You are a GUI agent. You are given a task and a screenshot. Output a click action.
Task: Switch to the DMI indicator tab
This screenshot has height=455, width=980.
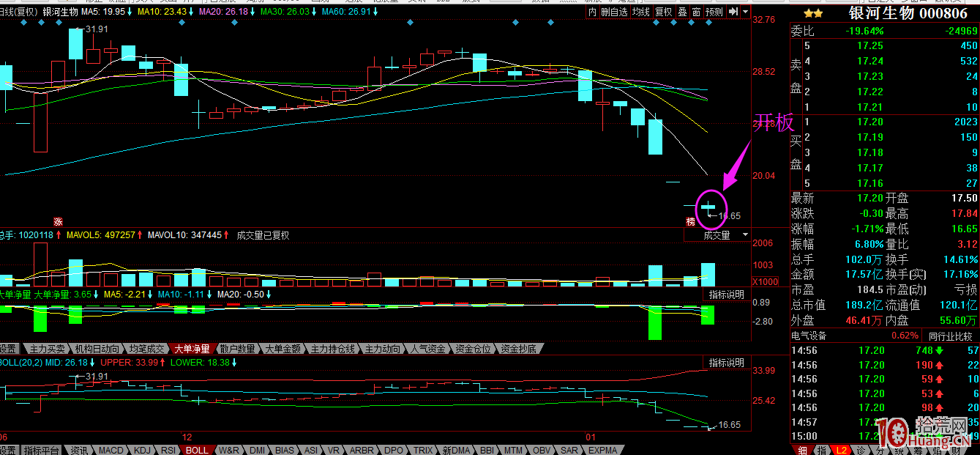257,450
